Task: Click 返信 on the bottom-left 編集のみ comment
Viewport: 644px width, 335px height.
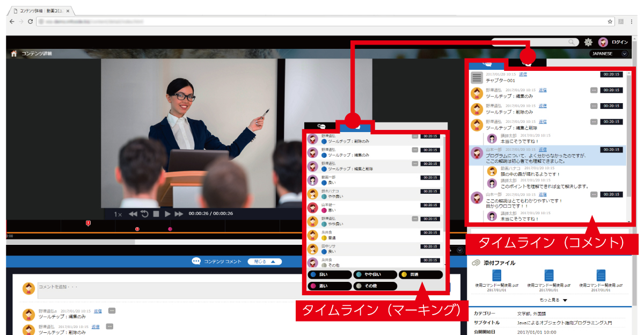Action: [x=97, y=311]
